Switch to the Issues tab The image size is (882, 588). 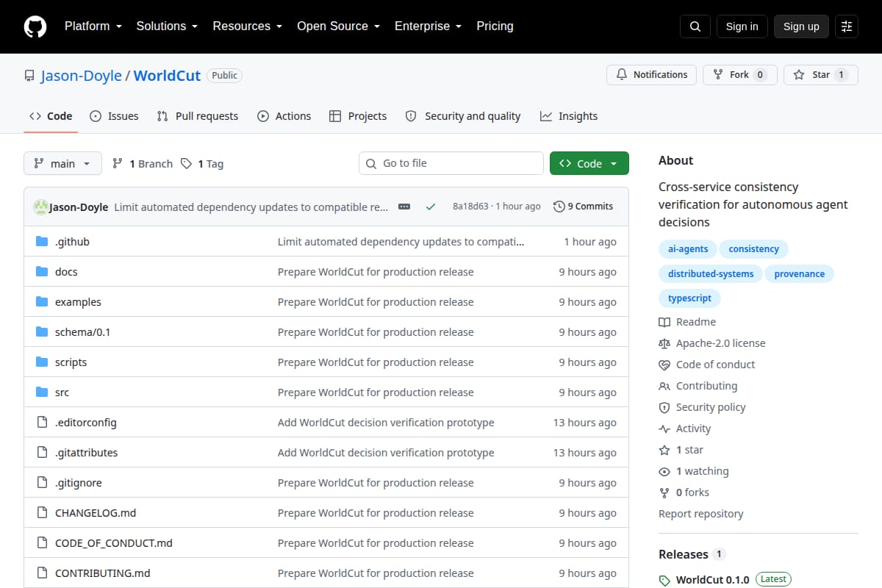pyautogui.click(x=114, y=116)
